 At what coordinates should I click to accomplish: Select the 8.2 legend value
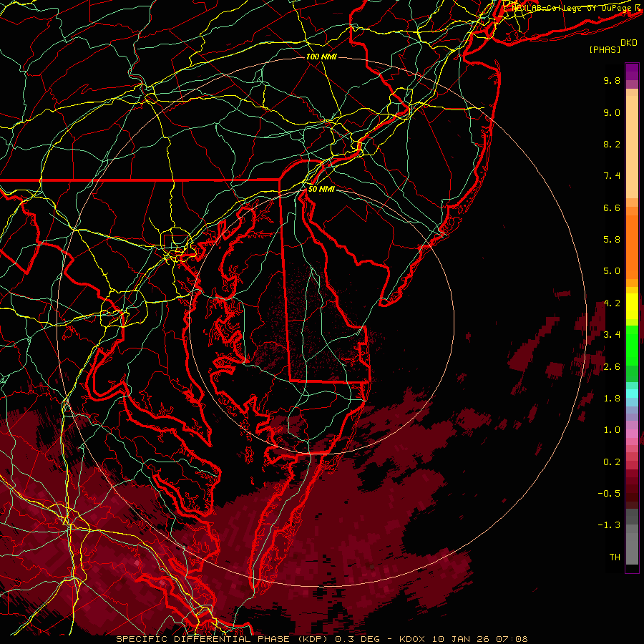(612, 144)
